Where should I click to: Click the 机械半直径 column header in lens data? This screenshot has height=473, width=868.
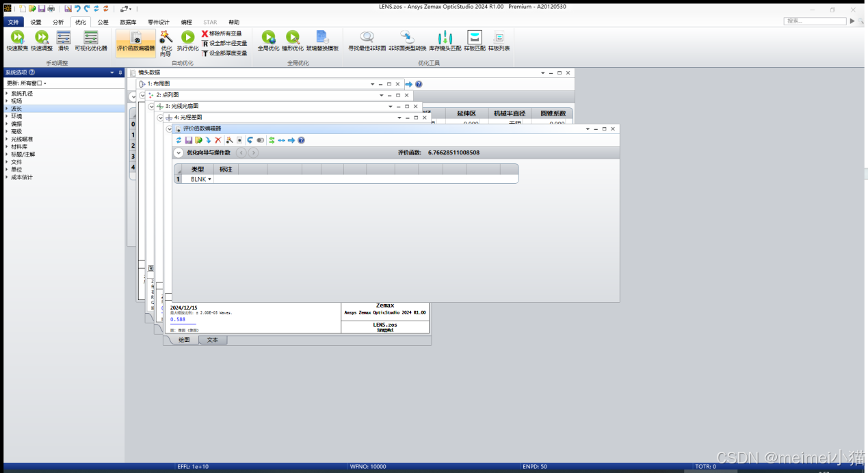click(x=510, y=113)
